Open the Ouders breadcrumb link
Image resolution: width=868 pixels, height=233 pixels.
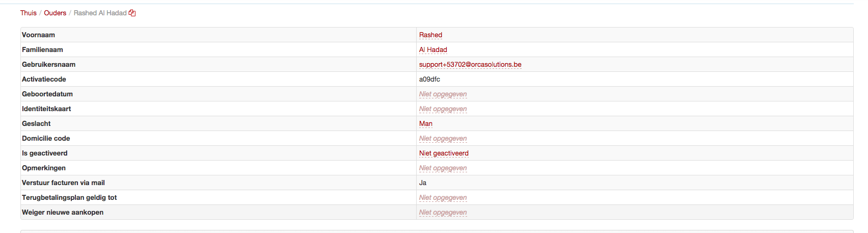55,13
